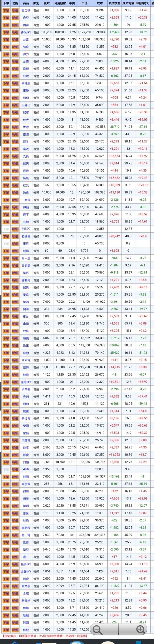
Task: Click the 可用股數 column header
Action: click(x=60, y=3)
